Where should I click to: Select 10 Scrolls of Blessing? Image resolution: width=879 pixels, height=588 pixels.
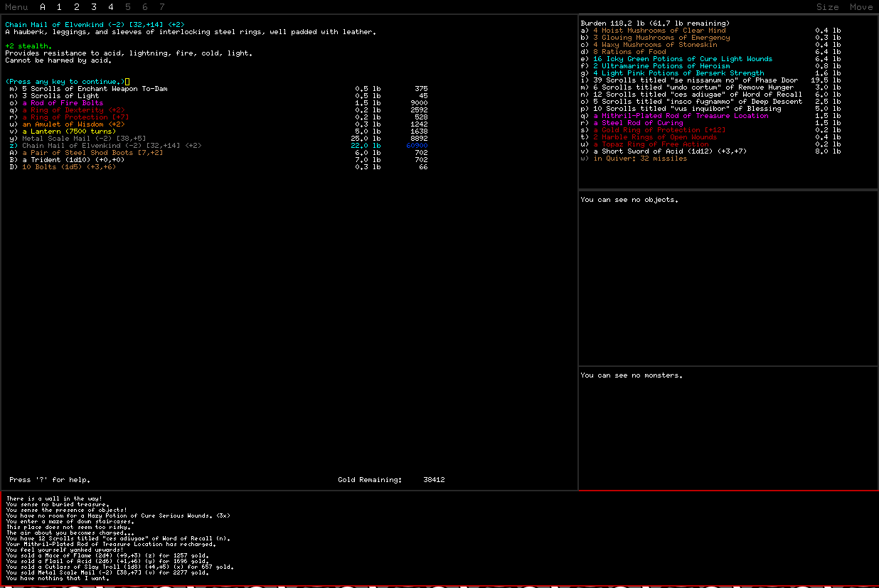(x=711, y=109)
